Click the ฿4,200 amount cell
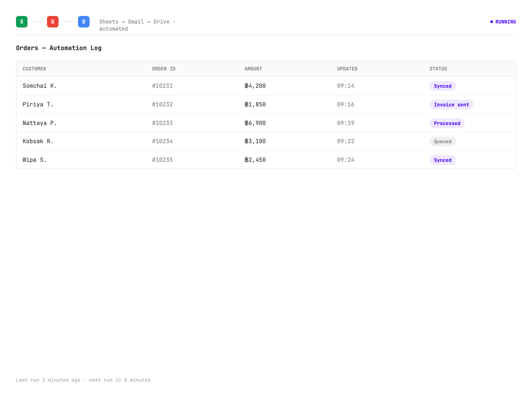 click(x=255, y=86)
